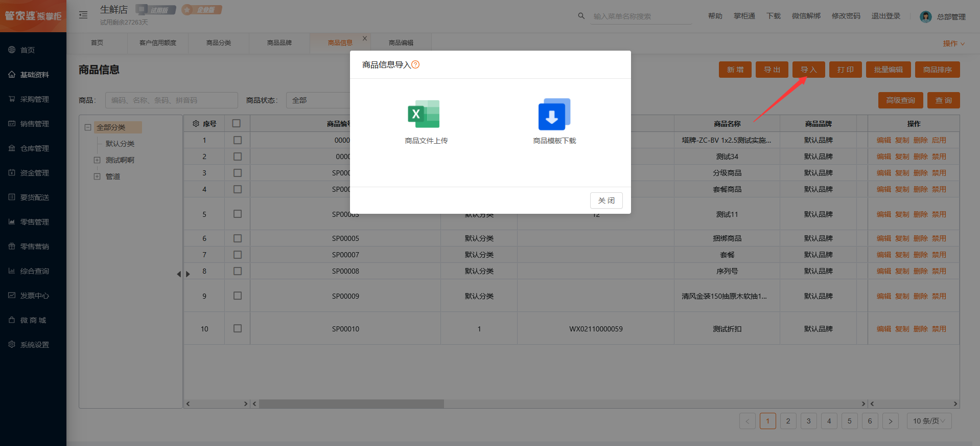Check the checkbox for SP00010 row
The width and height of the screenshot is (980, 446).
pos(238,328)
